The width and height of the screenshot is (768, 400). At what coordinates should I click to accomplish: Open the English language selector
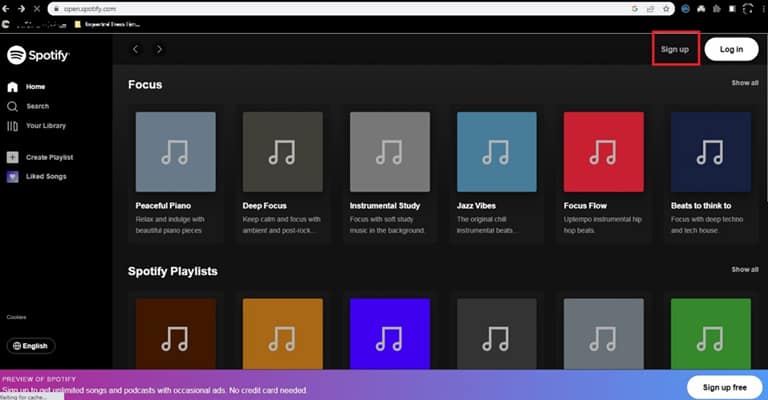coord(31,346)
